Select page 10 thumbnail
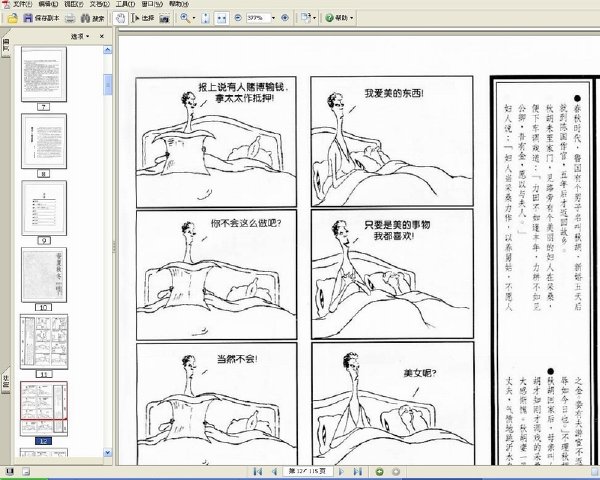Viewport: 600px width, 480px height. click(x=44, y=275)
